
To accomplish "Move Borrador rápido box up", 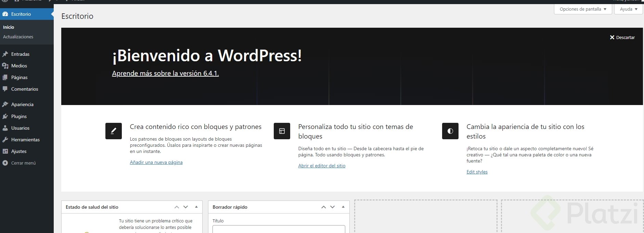I will tap(323, 207).
